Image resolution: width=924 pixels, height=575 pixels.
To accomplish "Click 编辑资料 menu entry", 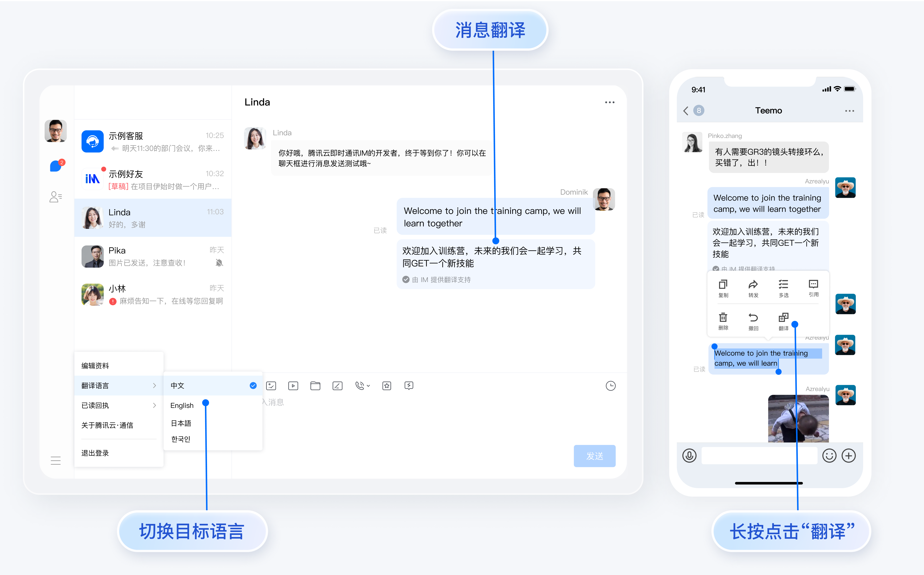I will pyautogui.click(x=95, y=366).
